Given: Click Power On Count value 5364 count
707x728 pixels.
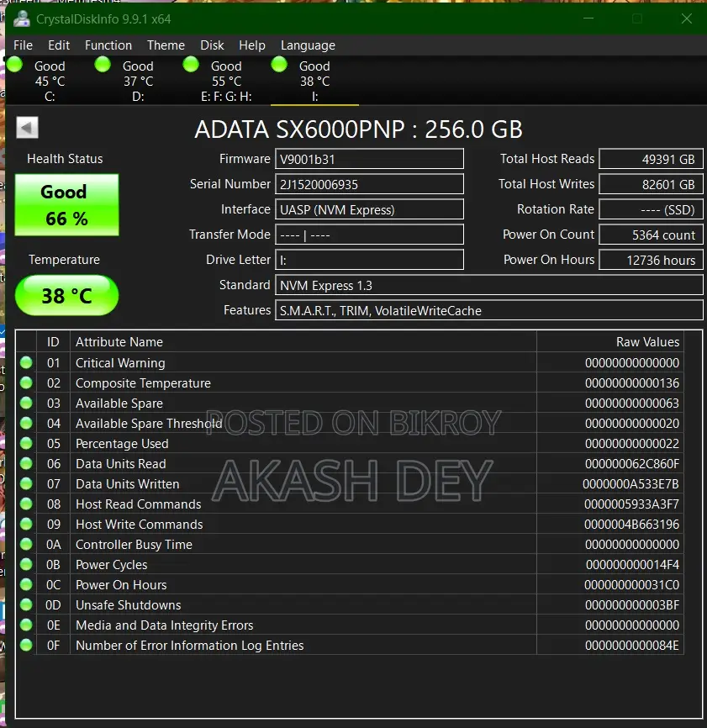Looking at the screenshot, I should pyautogui.click(x=651, y=235).
